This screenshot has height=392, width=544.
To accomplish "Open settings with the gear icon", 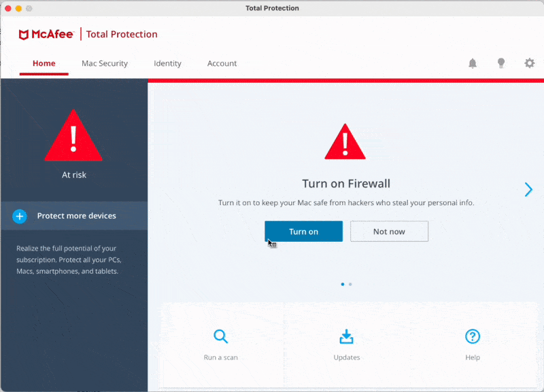I will [530, 63].
